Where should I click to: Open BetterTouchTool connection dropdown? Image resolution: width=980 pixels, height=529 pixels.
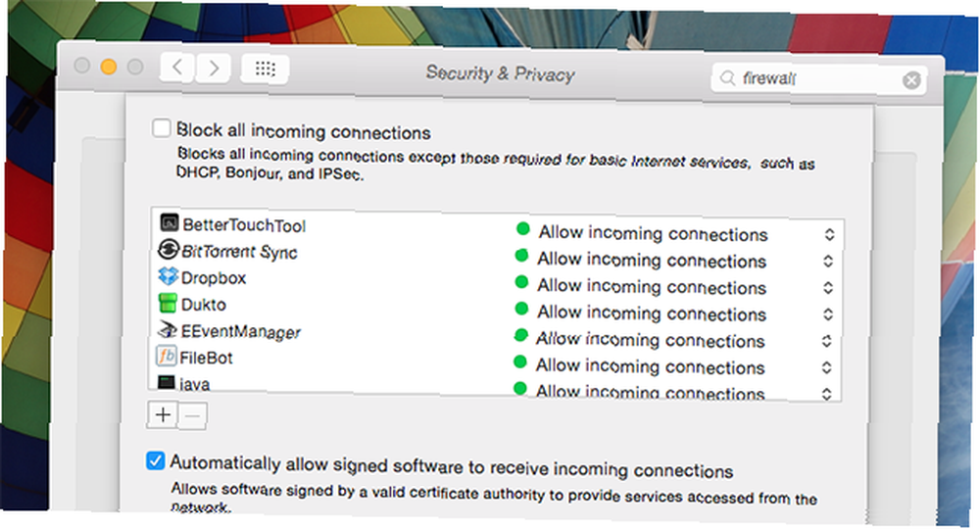829,234
